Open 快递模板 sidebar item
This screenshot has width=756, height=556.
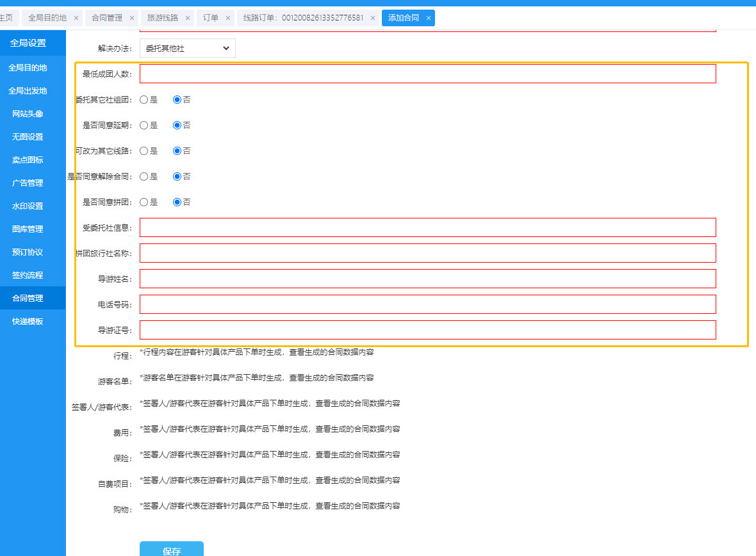(28, 322)
